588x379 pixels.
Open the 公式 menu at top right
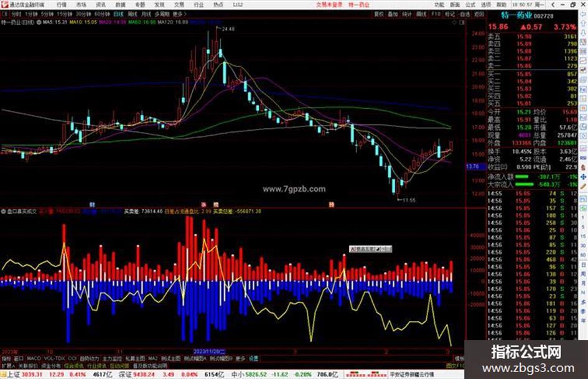pyautogui.click(x=470, y=5)
